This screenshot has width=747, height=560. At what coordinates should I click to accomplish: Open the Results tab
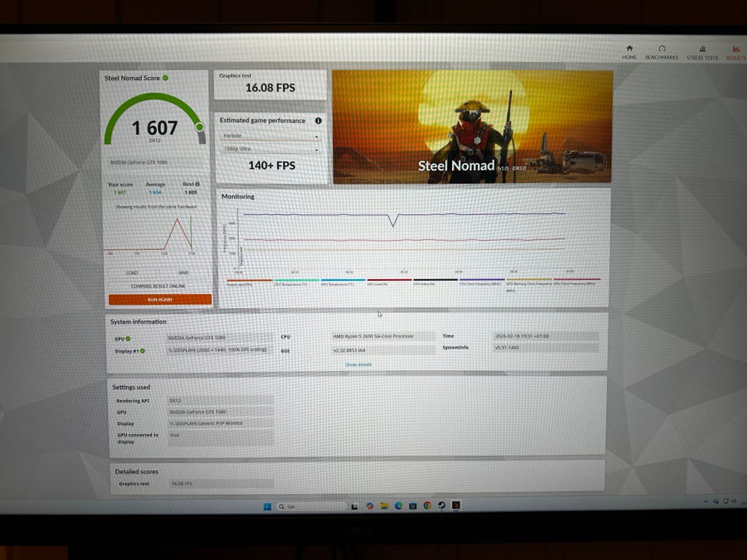[736, 53]
